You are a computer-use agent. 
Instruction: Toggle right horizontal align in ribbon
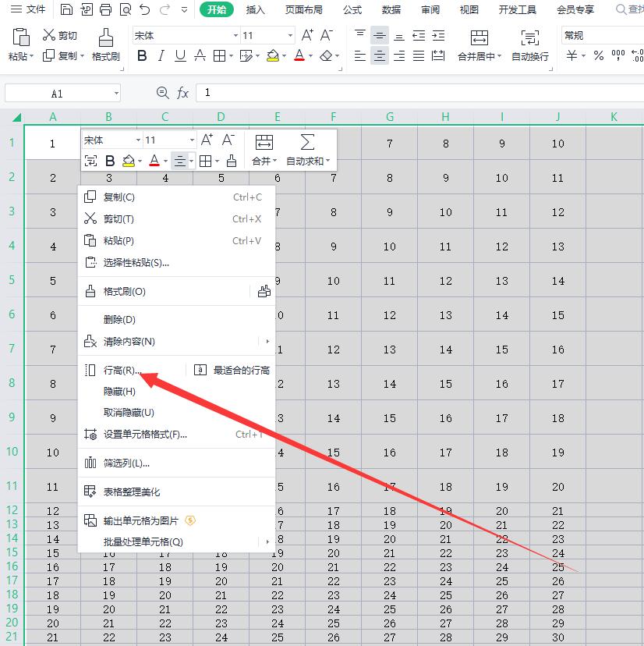pos(398,55)
